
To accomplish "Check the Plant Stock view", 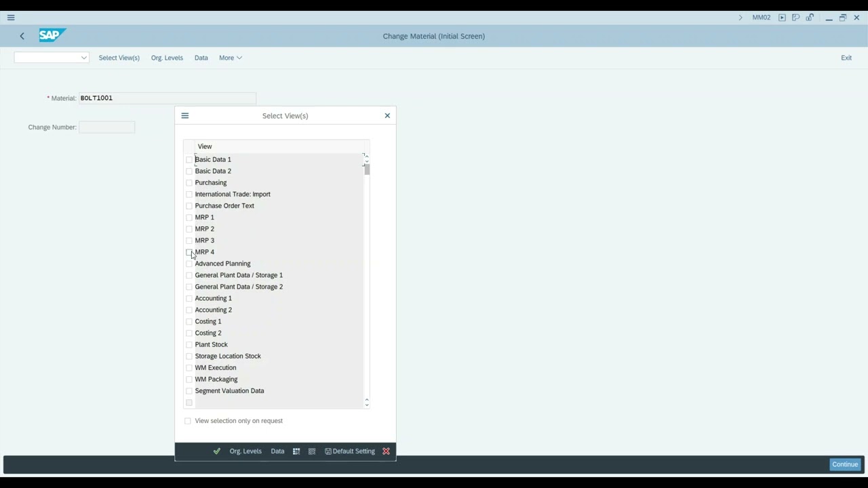I will click(189, 344).
